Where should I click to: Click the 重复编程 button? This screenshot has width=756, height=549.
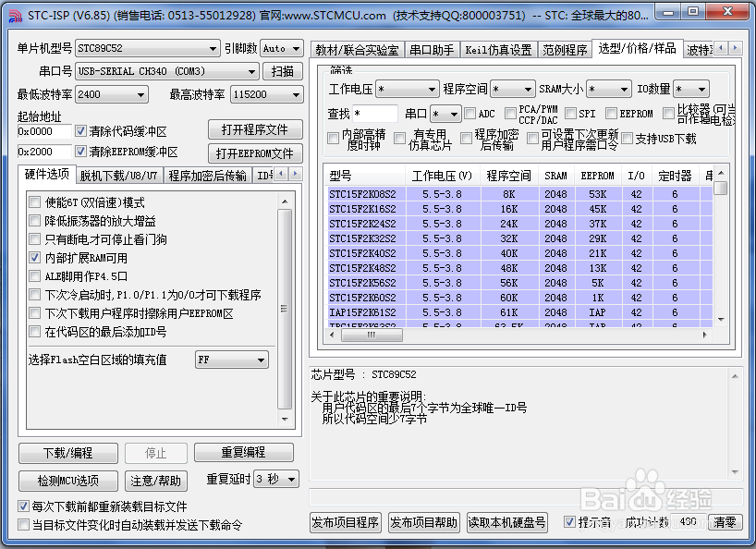(x=243, y=452)
